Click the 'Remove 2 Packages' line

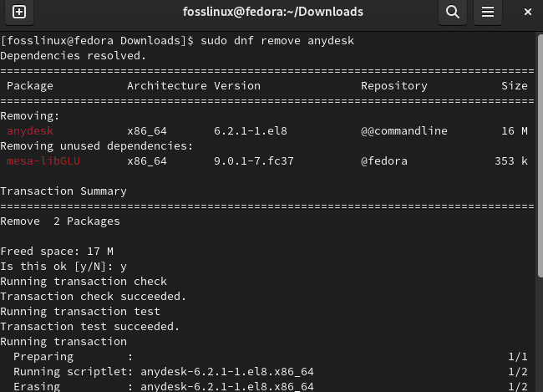click(x=60, y=221)
